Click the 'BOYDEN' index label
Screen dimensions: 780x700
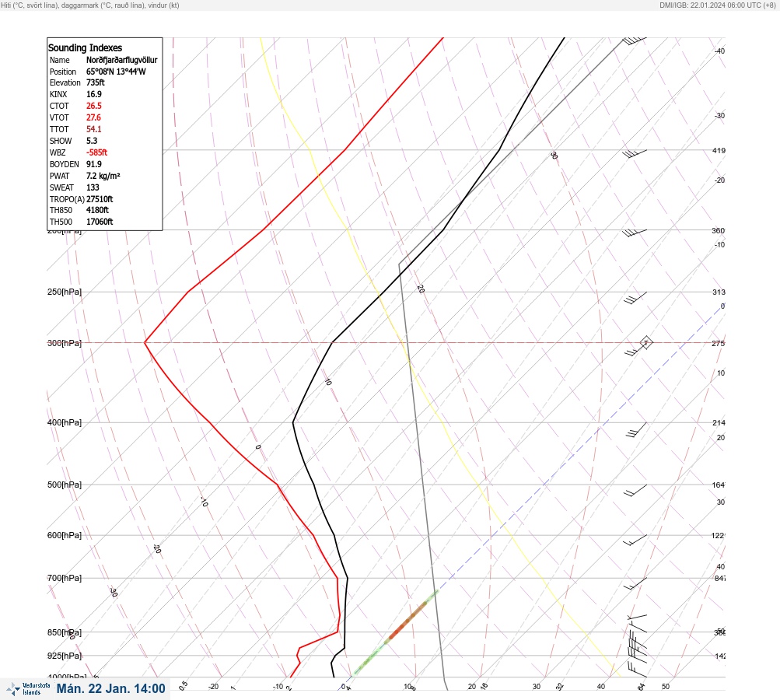tap(65, 164)
